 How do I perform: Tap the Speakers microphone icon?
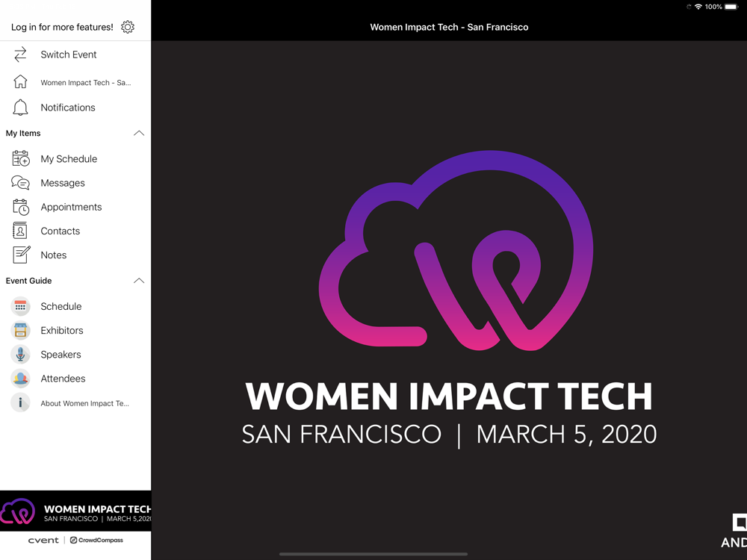[20, 355]
